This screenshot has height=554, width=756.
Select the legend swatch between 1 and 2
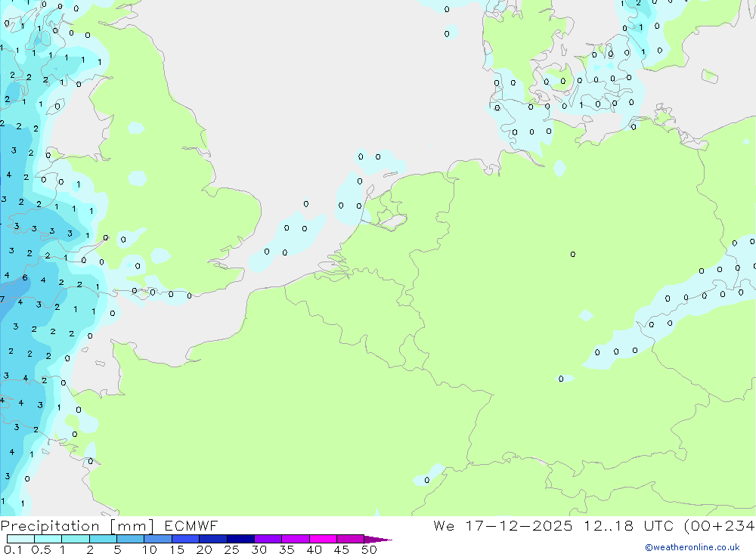76,539
